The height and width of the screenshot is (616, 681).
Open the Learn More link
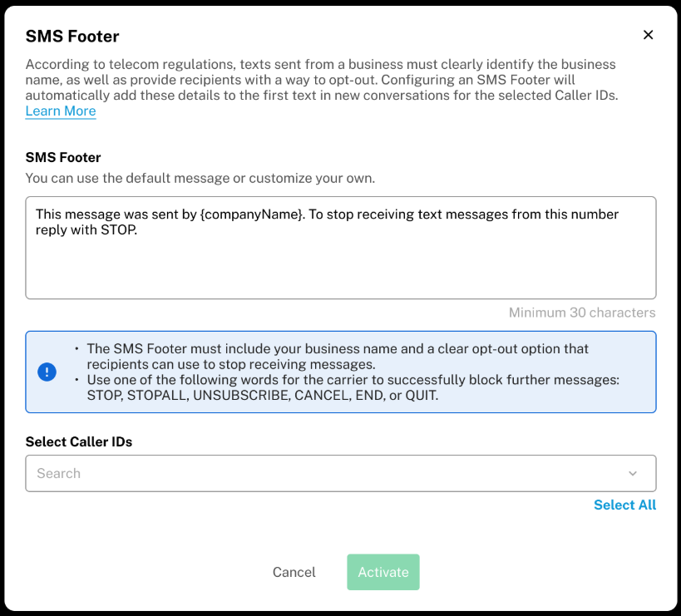coord(61,111)
